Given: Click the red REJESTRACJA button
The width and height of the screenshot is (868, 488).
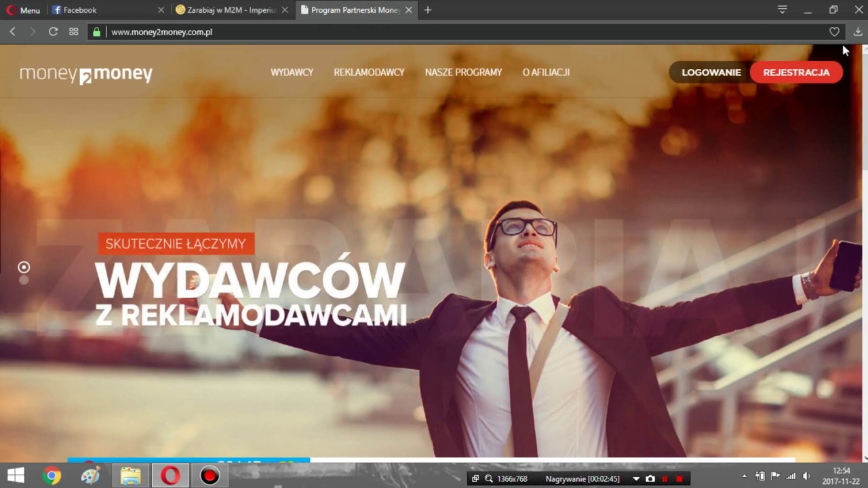Looking at the screenshot, I should point(796,73).
